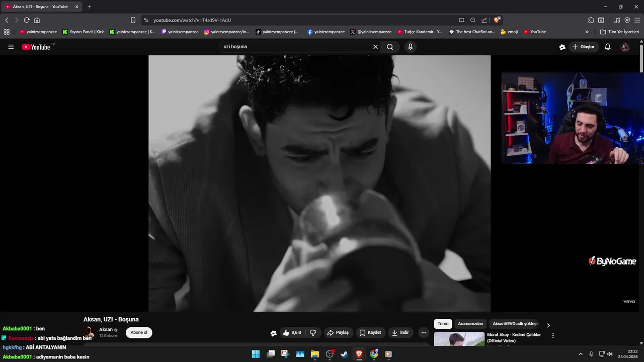Open Steam from taskbar
The image size is (644, 362).
point(344,354)
